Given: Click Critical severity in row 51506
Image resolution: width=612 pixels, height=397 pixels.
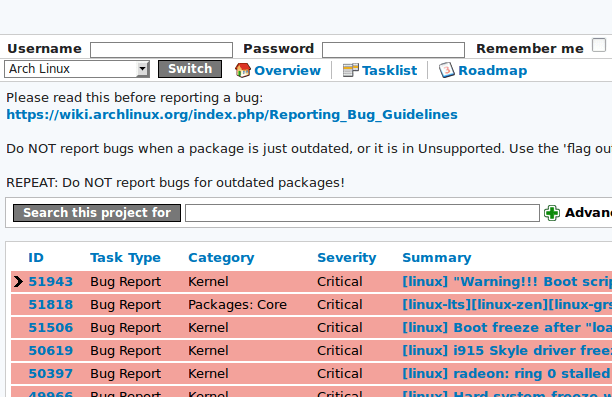Looking at the screenshot, I should pos(340,328).
